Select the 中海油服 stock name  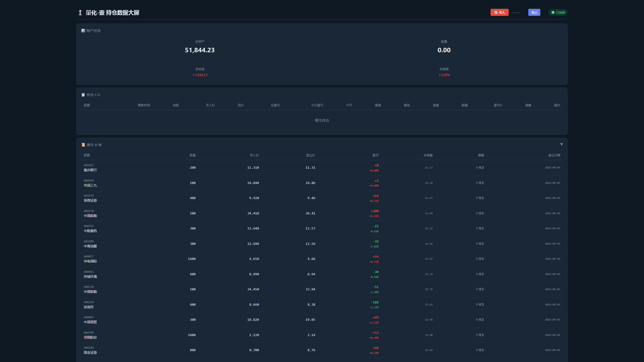[90, 246]
